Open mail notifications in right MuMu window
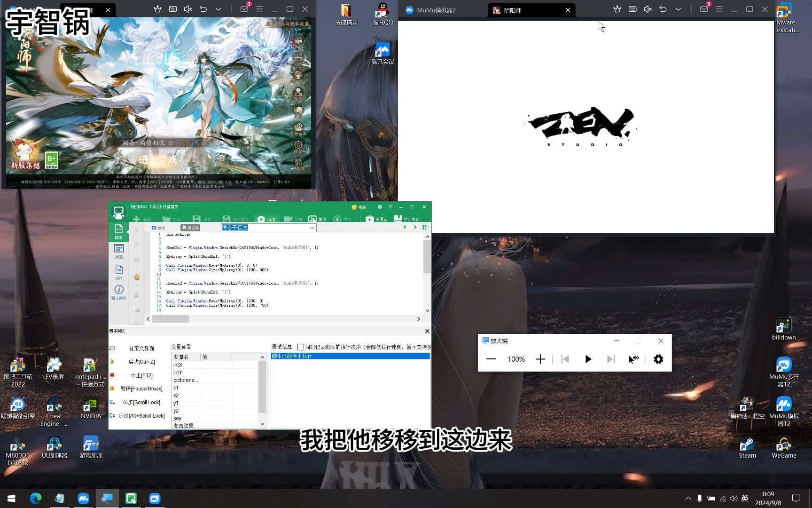812x508 pixels. coord(704,9)
